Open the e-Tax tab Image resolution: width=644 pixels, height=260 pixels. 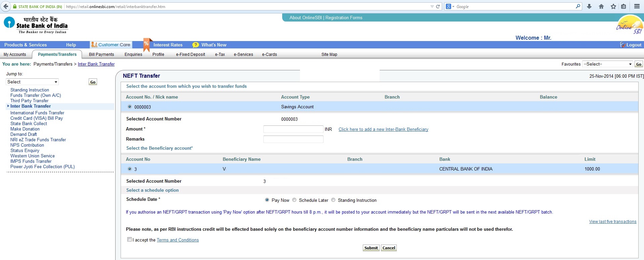coord(220,54)
